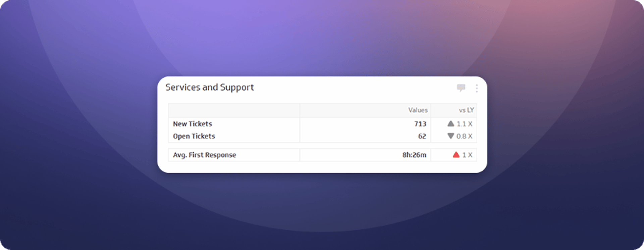Screen dimensions: 644x250
Task: Click the Values column header
Action: tap(418, 110)
